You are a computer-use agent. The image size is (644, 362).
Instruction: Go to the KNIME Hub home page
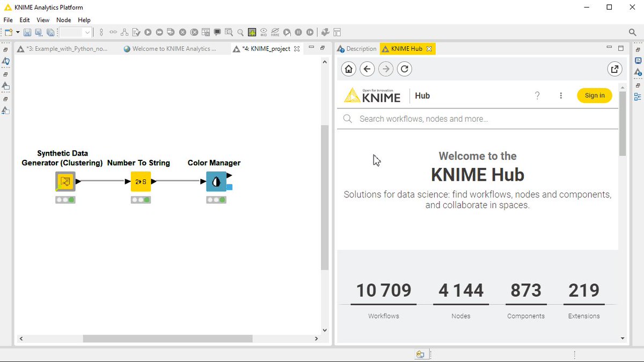pyautogui.click(x=349, y=69)
